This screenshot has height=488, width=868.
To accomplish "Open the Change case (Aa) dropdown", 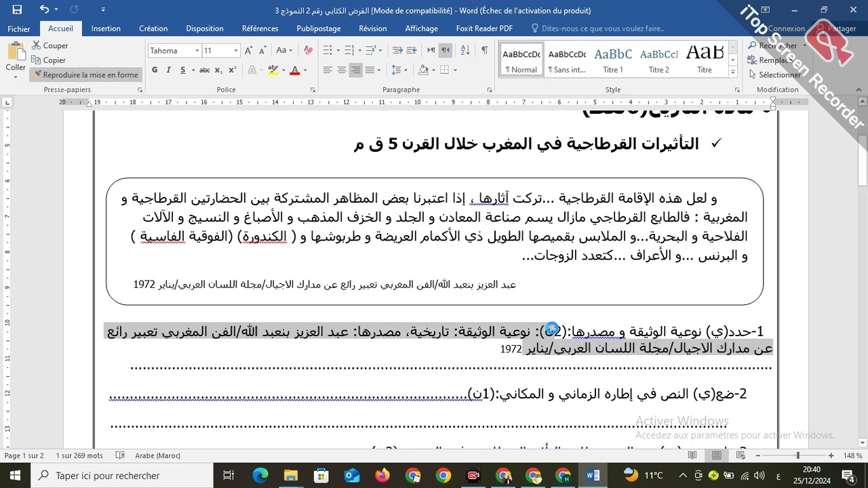I will [285, 51].
